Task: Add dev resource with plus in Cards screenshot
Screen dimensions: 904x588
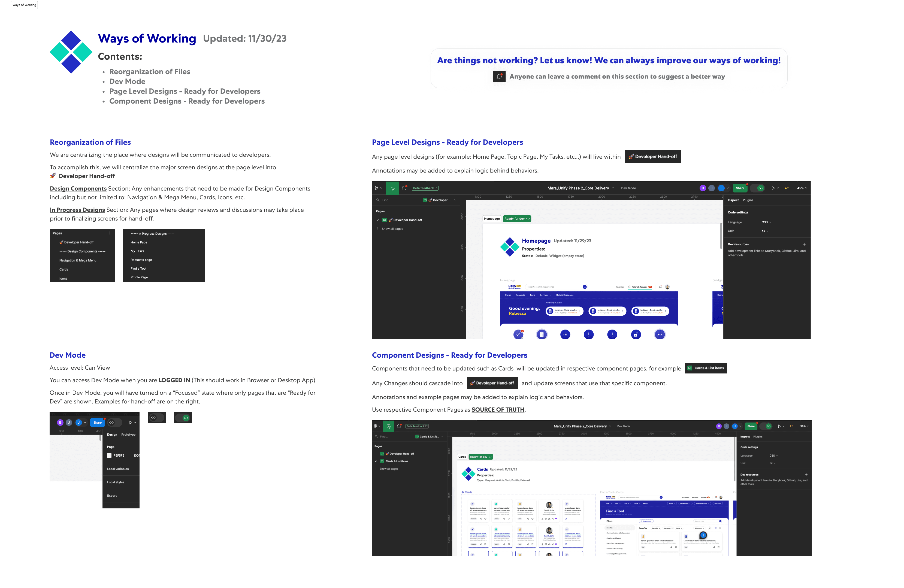Action: click(806, 474)
